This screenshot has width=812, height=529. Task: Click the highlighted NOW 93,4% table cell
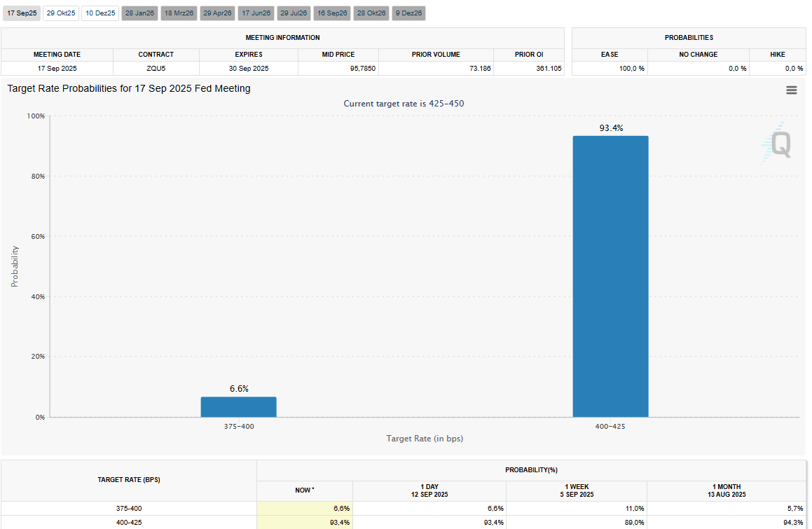(305, 522)
